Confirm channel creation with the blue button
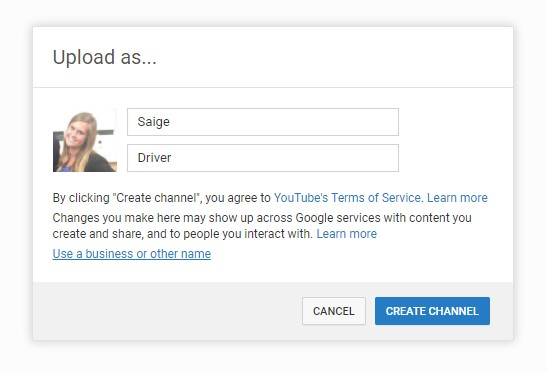 [432, 311]
